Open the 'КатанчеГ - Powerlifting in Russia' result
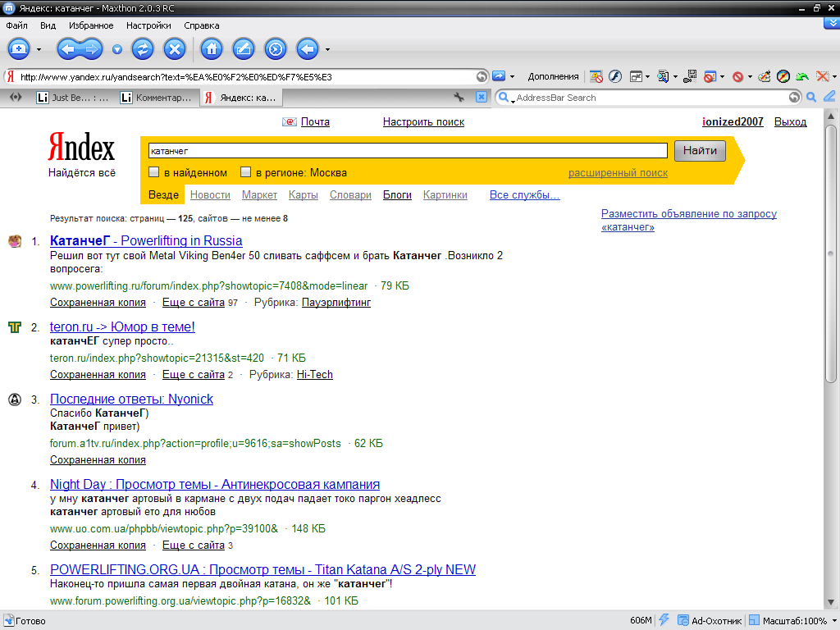The height and width of the screenshot is (630, 840). point(146,240)
